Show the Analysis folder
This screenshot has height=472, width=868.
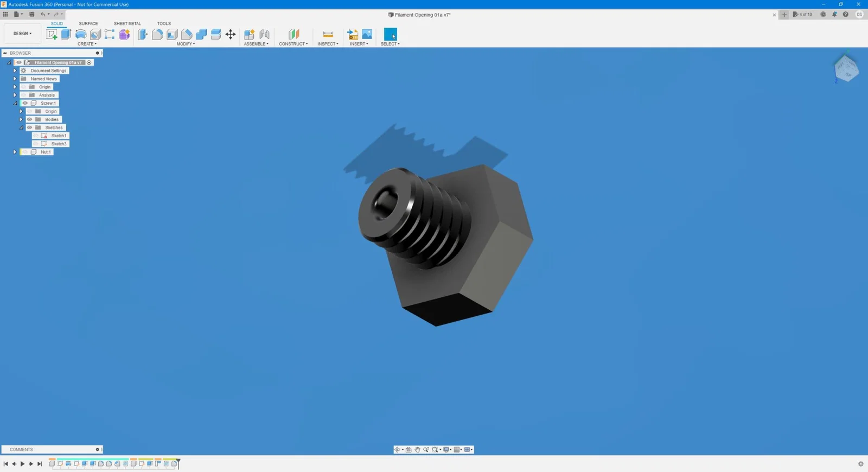click(x=24, y=95)
